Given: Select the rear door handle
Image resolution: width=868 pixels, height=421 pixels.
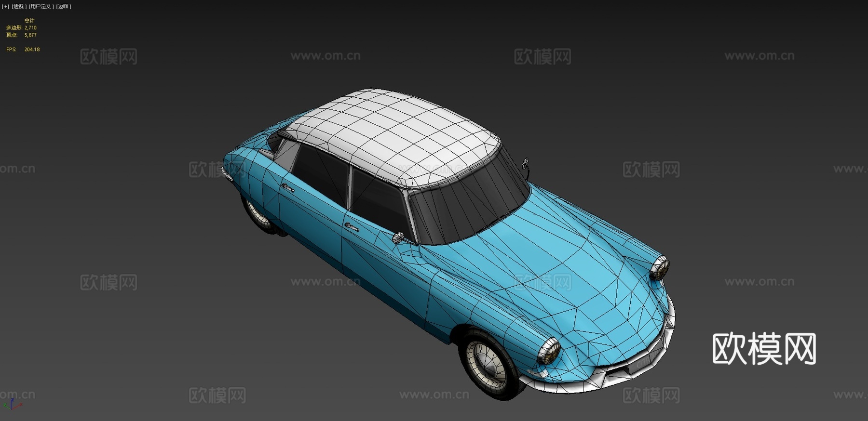Looking at the screenshot, I should [x=288, y=188].
